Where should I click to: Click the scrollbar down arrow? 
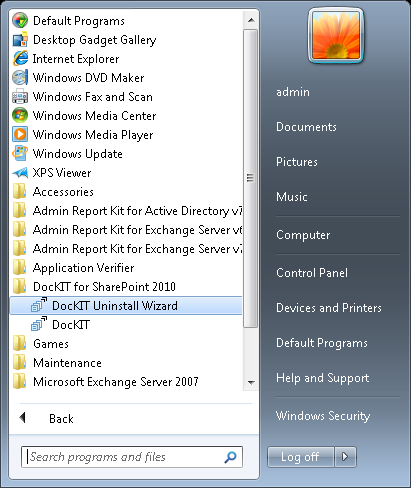251,382
